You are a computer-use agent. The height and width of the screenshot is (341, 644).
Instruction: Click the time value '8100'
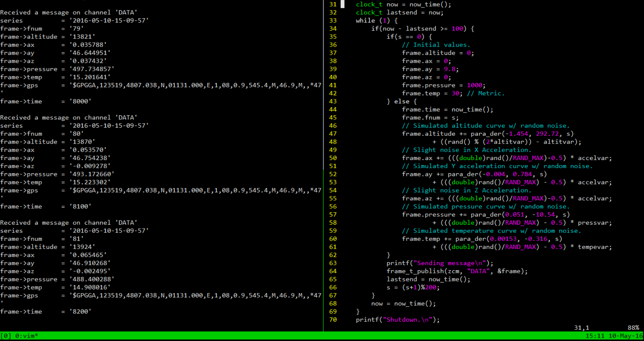tap(80, 207)
